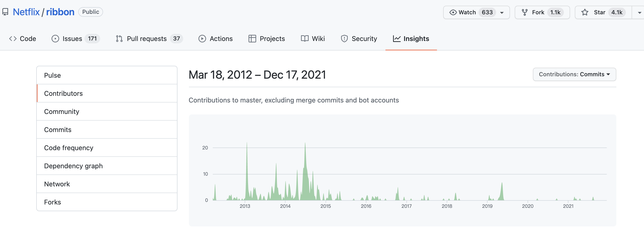Open the Contributions: Commits dropdown
The width and height of the screenshot is (644, 235).
tap(574, 74)
